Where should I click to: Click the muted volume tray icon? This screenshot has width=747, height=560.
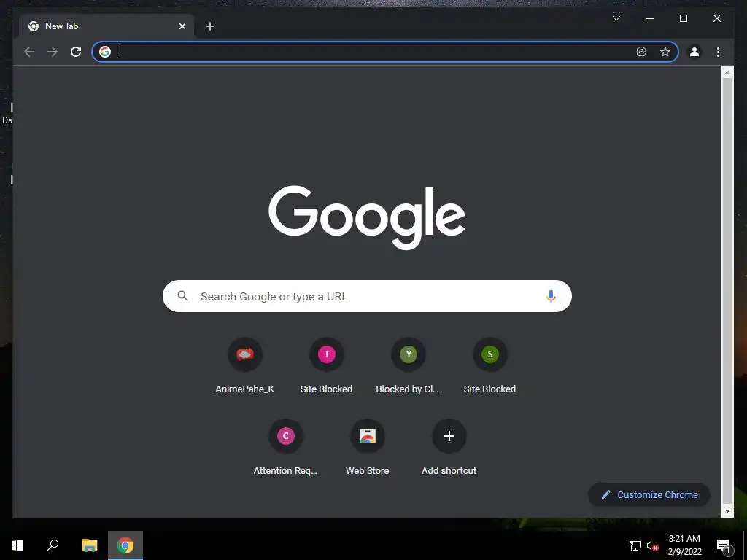pos(652,545)
